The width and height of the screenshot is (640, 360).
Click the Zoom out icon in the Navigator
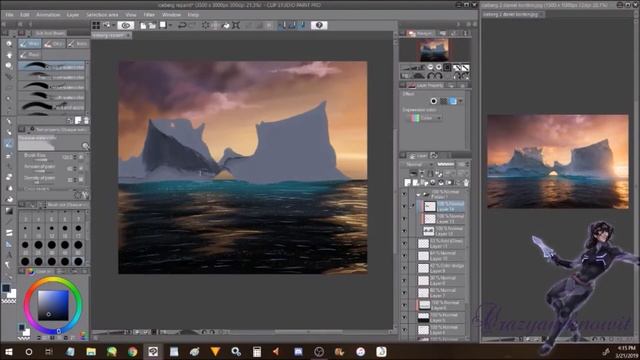point(430,67)
